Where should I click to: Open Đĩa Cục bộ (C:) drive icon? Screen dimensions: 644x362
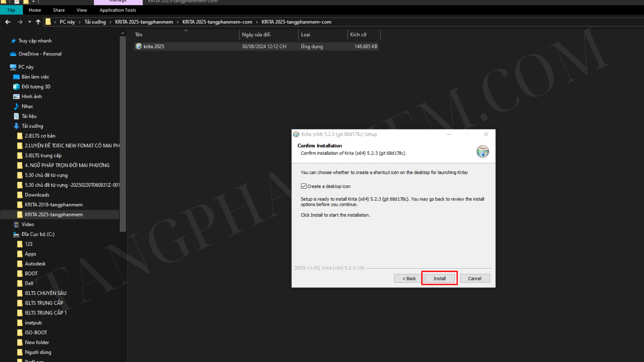(x=16, y=234)
